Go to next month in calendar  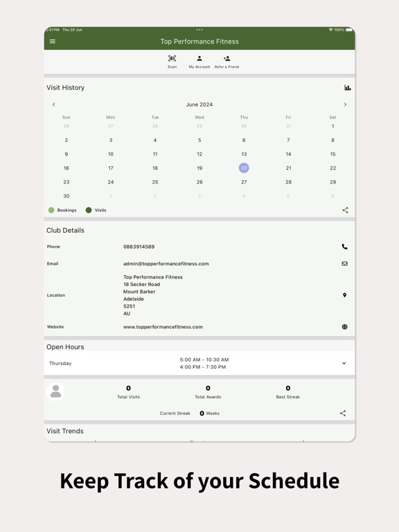[345, 105]
